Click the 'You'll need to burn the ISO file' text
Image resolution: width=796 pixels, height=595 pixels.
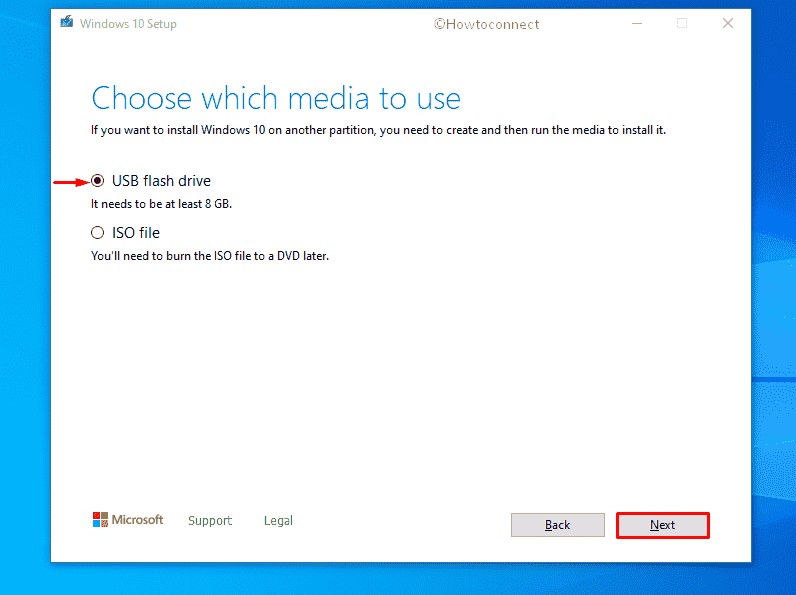click(x=210, y=256)
